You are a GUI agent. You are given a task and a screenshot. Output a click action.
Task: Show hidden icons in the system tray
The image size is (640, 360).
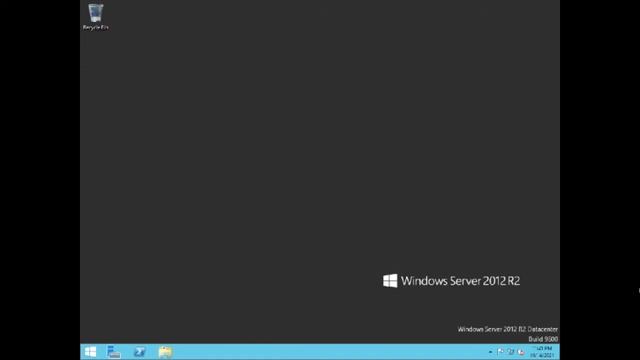coord(491,352)
